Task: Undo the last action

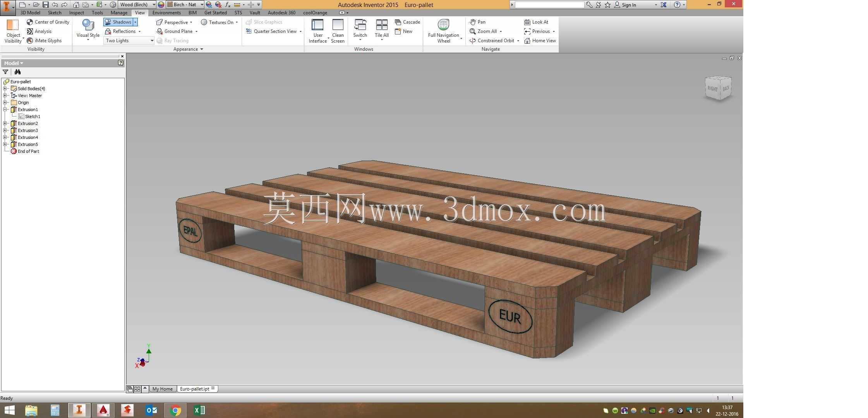Action: 55,5
